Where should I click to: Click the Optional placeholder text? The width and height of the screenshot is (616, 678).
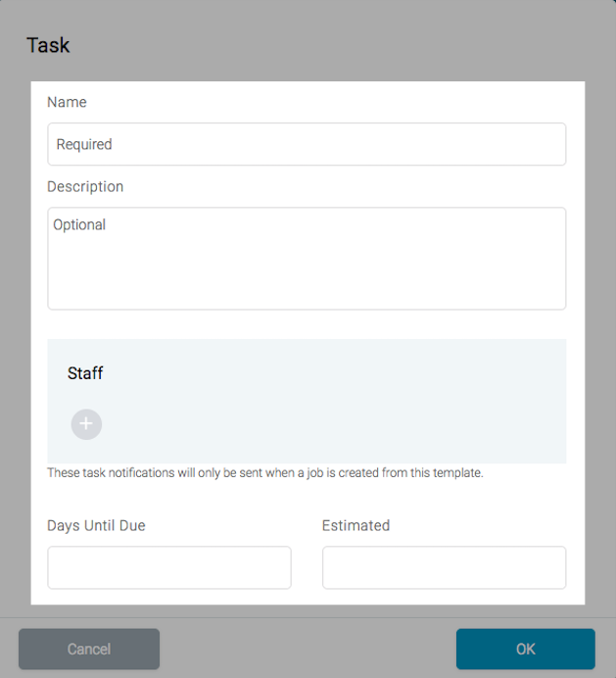[x=79, y=224]
